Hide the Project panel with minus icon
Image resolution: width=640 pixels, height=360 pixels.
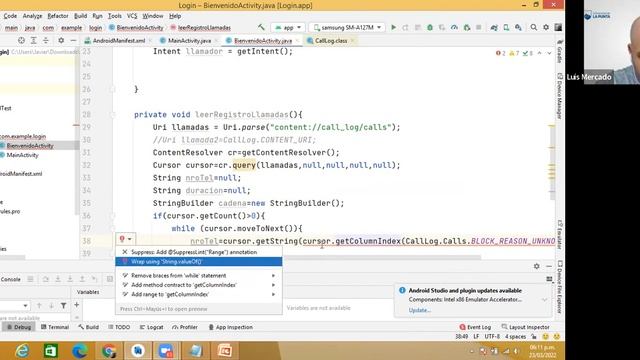(x=73, y=40)
